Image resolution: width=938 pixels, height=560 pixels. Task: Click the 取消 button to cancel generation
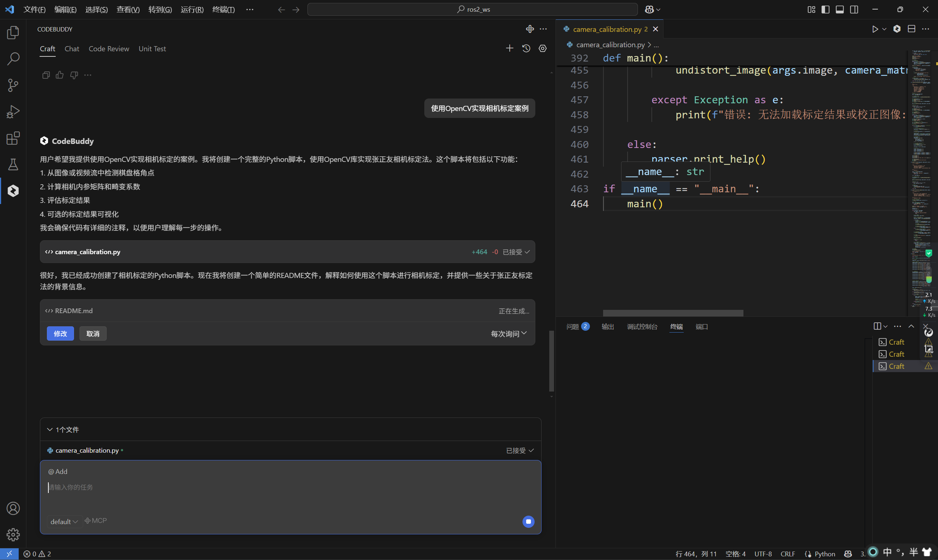coord(92,334)
